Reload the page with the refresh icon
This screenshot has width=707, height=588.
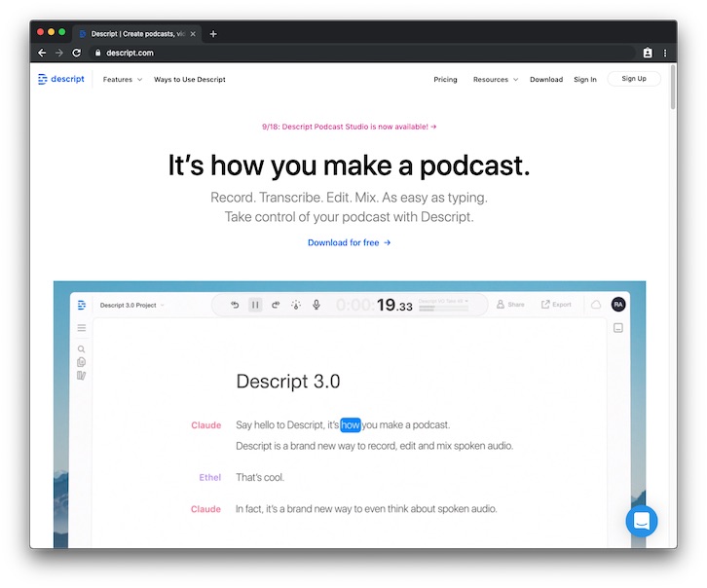(77, 53)
